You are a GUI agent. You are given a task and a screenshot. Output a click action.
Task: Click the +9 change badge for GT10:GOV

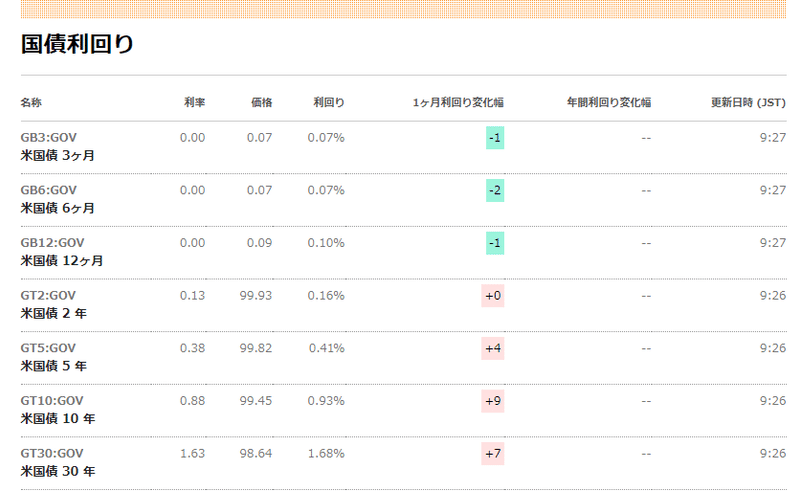[493, 401]
